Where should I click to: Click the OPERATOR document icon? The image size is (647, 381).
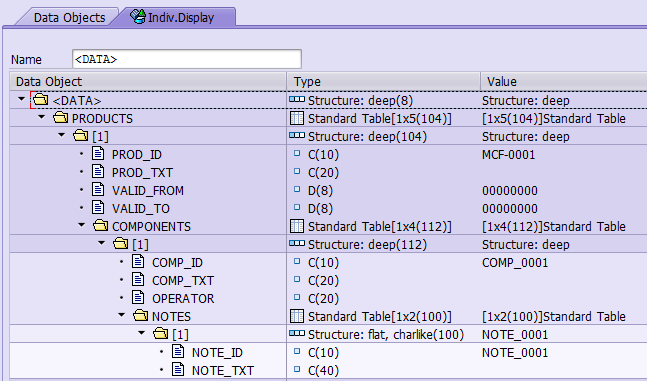click(x=138, y=298)
